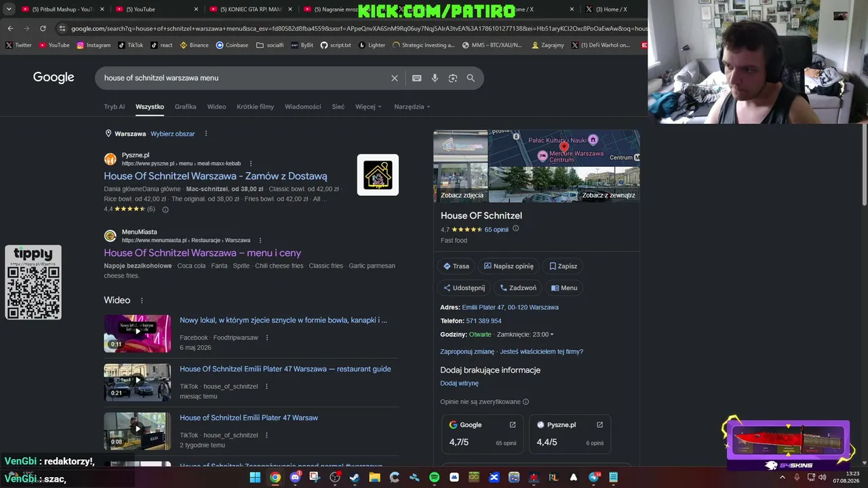Click the Google search input field
Image resolution: width=868 pixels, height=488 pixels.
pyautogui.click(x=244, y=78)
